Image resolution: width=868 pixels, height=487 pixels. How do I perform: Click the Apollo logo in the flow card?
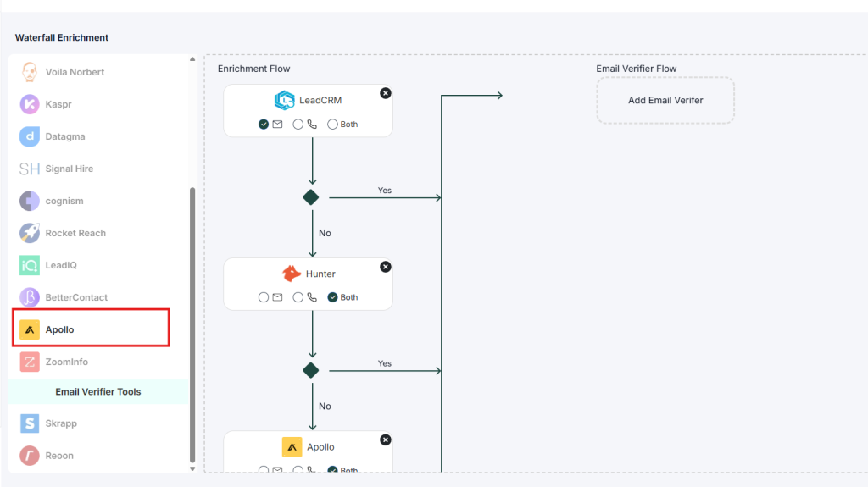click(x=292, y=446)
